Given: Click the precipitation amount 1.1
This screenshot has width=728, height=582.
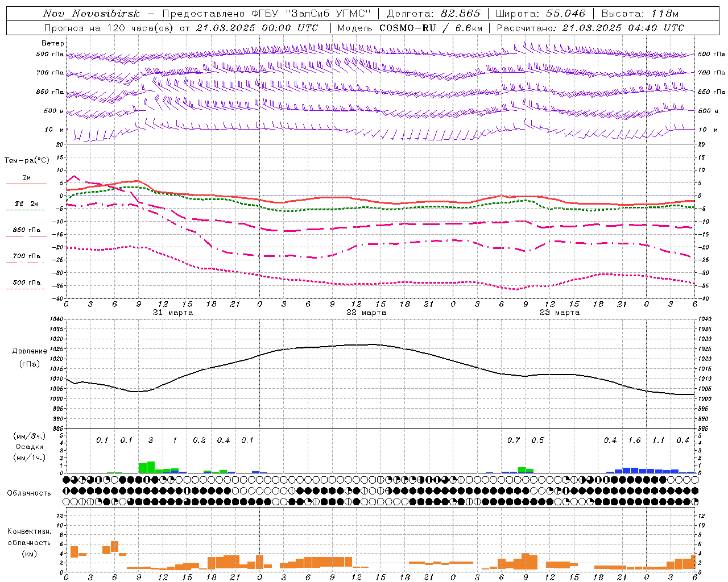Looking at the screenshot, I should click(658, 440).
